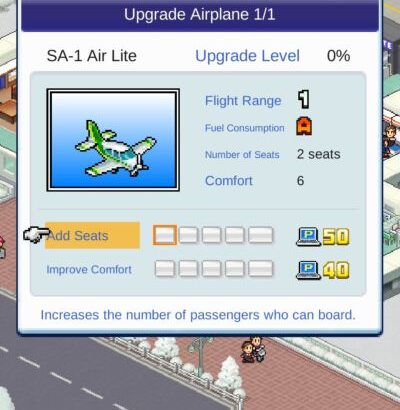This screenshot has width=400, height=410.
Task: Click the Number of Seats label
Action: pyautogui.click(x=242, y=155)
